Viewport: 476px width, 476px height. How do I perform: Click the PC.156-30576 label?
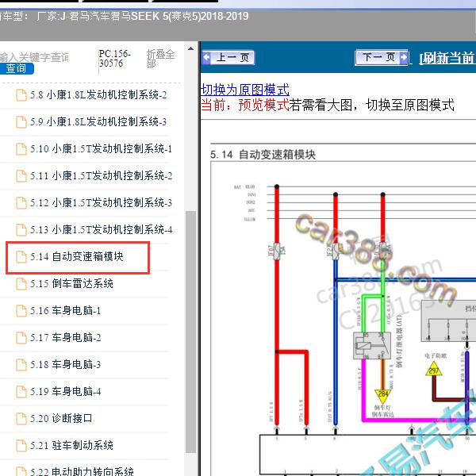pyautogui.click(x=115, y=58)
